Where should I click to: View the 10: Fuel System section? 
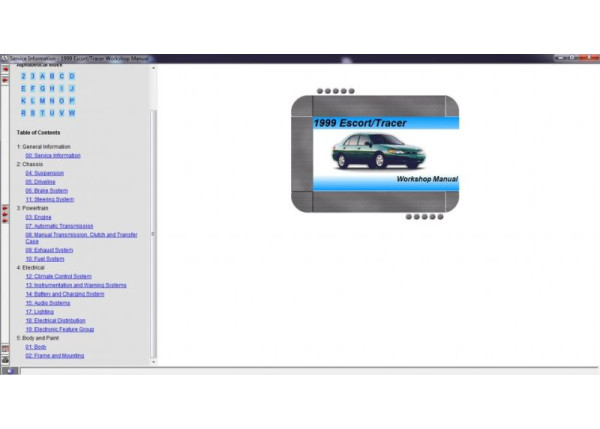pos(44,258)
